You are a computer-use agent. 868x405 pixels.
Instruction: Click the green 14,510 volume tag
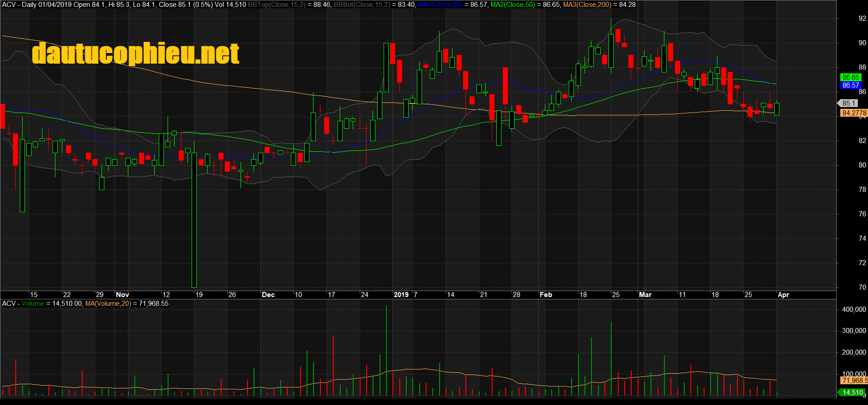click(x=852, y=393)
